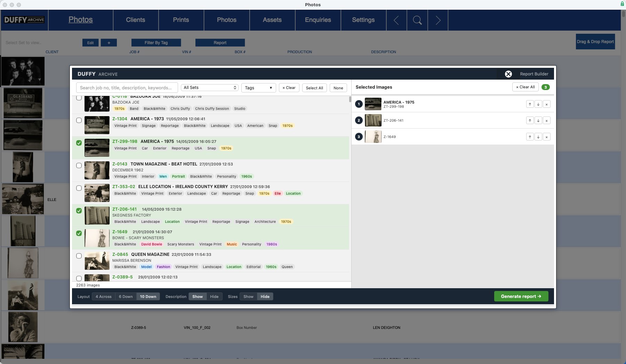The height and width of the screenshot is (364, 626).
Task: Select Show for Description
Action: pyautogui.click(x=198, y=297)
